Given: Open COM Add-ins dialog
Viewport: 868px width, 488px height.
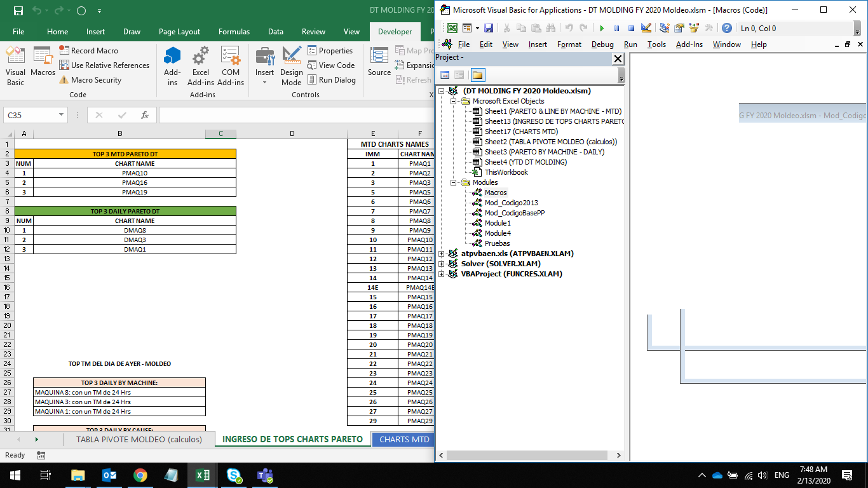Looking at the screenshot, I should pyautogui.click(x=231, y=66).
